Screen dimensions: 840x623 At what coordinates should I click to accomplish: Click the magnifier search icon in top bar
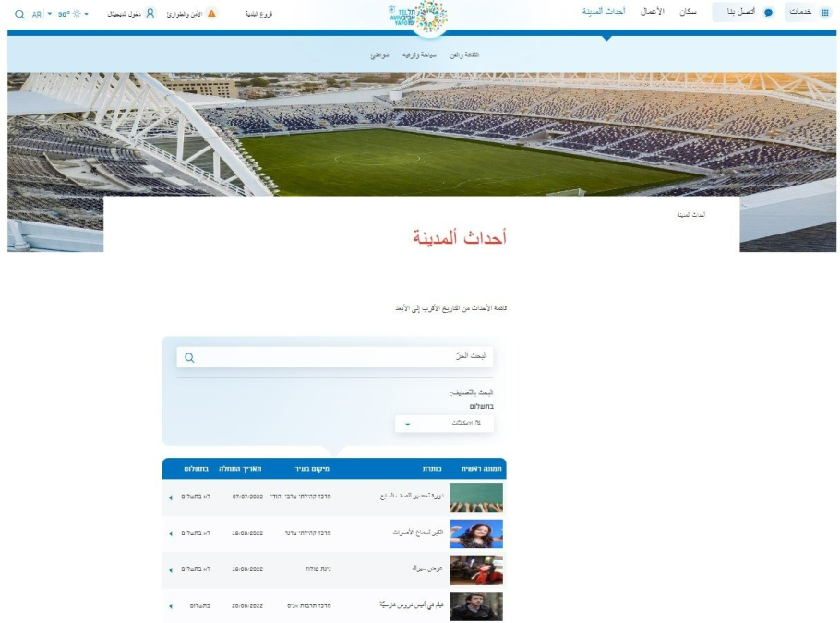[x=19, y=15]
